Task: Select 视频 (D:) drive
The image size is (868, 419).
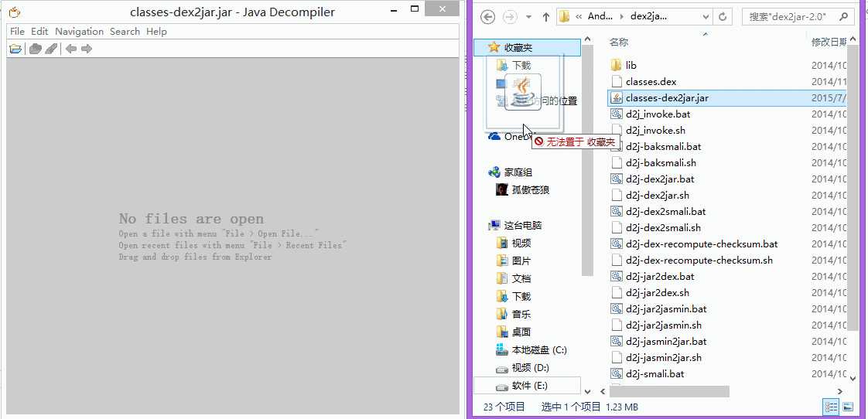Action: click(523, 367)
